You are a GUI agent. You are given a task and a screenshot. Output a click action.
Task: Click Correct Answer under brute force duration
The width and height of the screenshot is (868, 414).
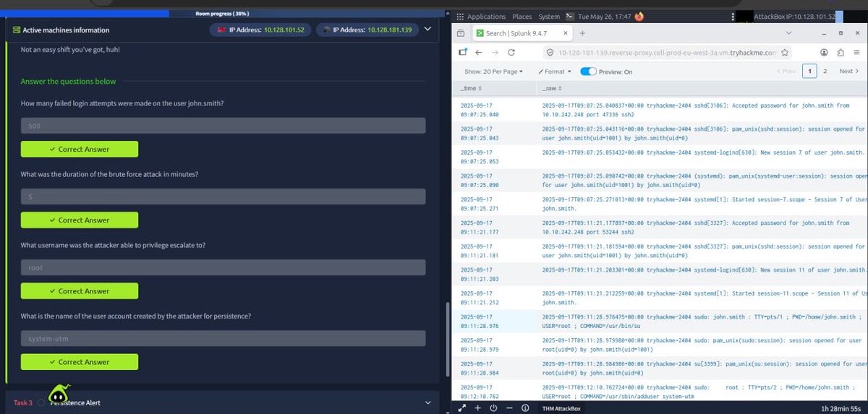[80, 220]
